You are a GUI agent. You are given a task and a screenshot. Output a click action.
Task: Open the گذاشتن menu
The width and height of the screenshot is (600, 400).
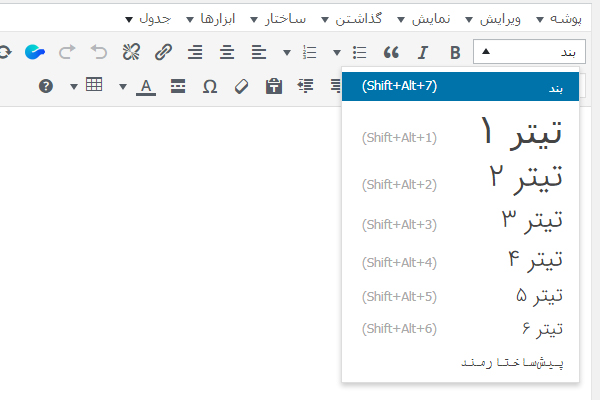(x=352, y=19)
